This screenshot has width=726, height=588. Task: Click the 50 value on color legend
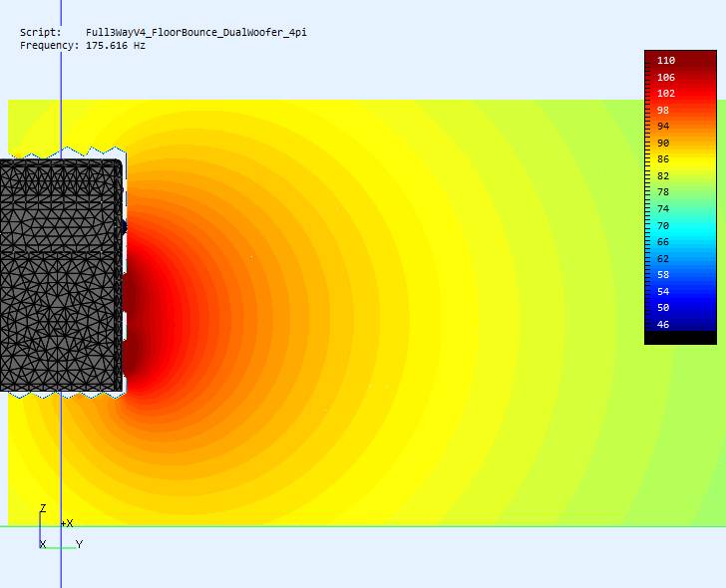(663, 308)
